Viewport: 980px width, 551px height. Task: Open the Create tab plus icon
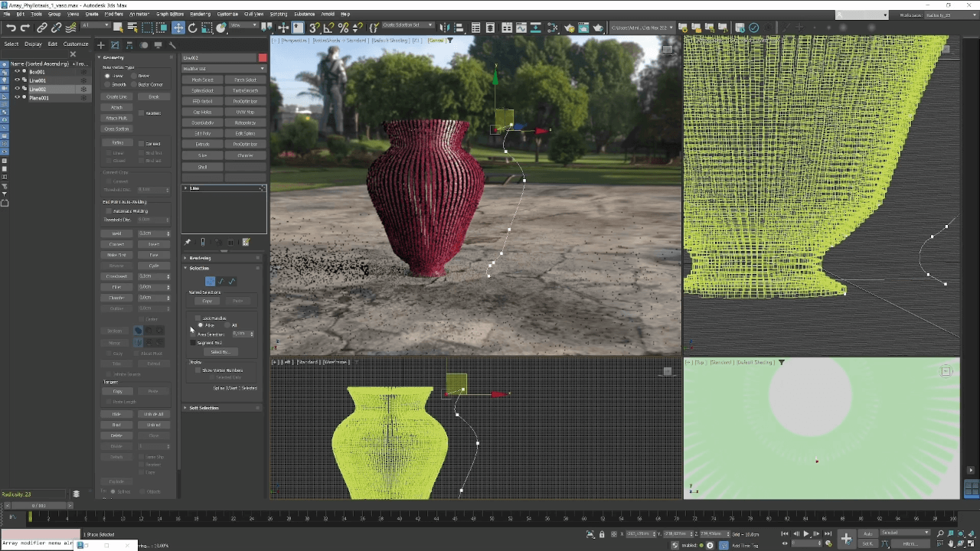tap(100, 45)
